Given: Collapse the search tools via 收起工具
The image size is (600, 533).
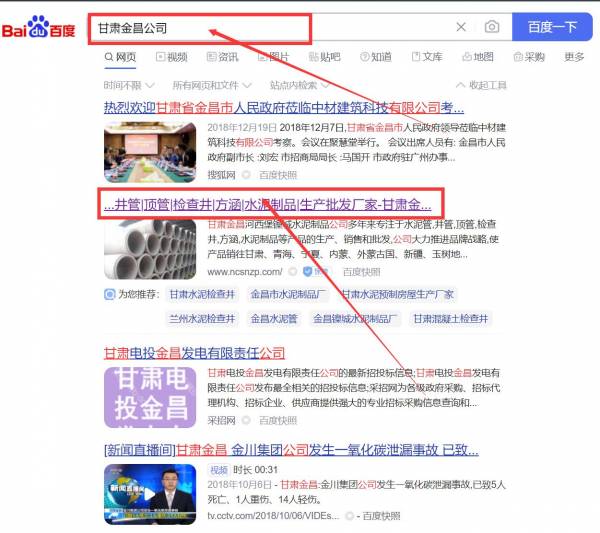Looking at the screenshot, I should point(481,86).
